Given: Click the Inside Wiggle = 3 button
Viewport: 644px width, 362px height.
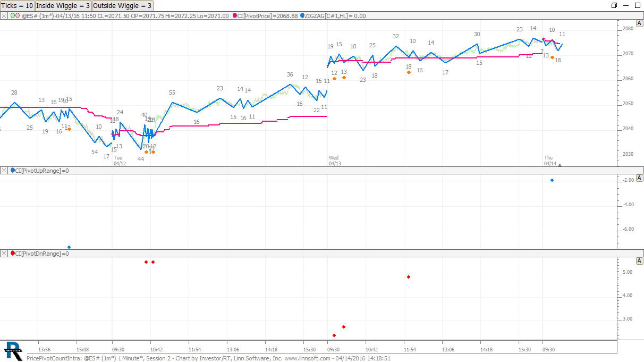Looking at the screenshot, I should coord(63,5).
